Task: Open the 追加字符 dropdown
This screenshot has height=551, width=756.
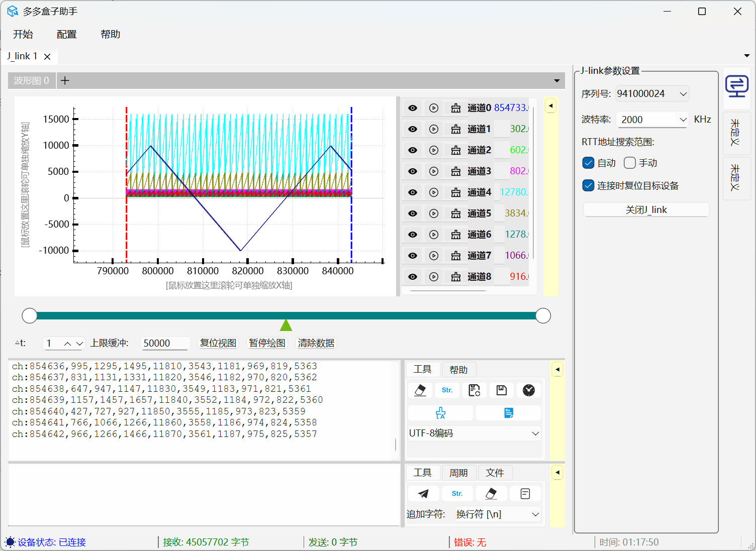Action: 498,514
